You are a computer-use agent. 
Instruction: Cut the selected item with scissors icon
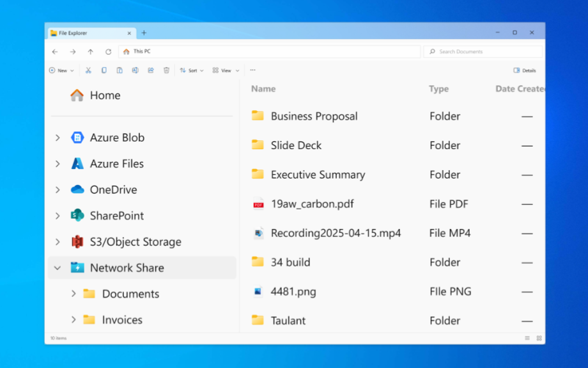click(x=88, y=70)
